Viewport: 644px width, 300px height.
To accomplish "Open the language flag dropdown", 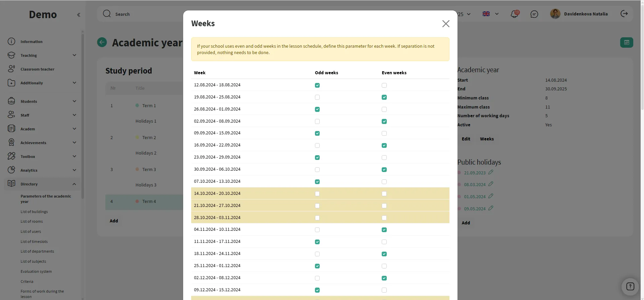I will coord(490,14).
